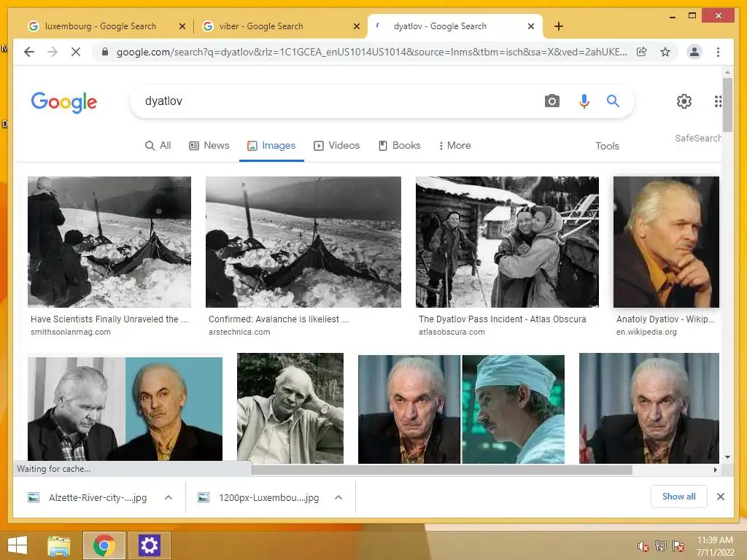Start voice search with the microphone icon
Image resolution: width=747 pixels, height=560 pixels.
coord(584,101)
